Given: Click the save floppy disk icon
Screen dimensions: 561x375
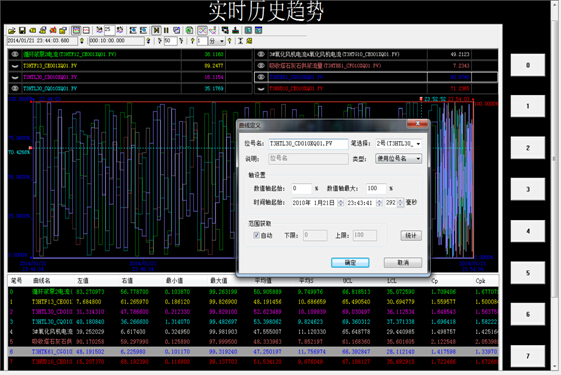Looking at the screenshot, I should [x=22, y=30].
